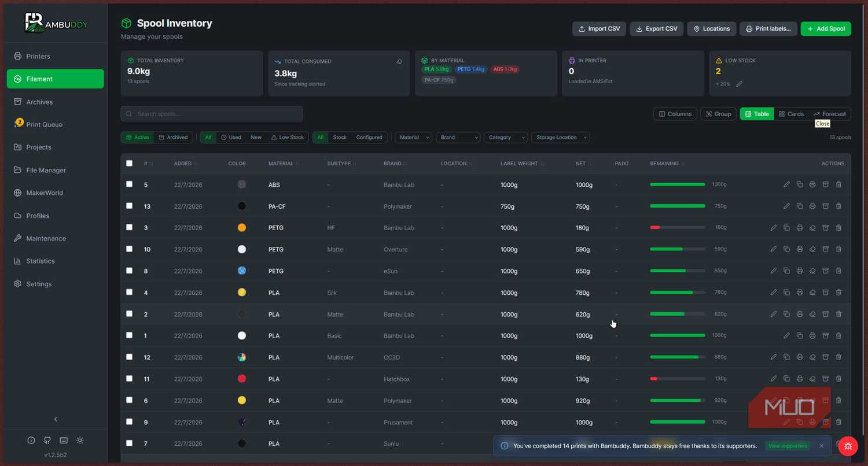This screenshot has height=466, width=868.
Task: Click the Search spools input field
Action: click(212, 114)
